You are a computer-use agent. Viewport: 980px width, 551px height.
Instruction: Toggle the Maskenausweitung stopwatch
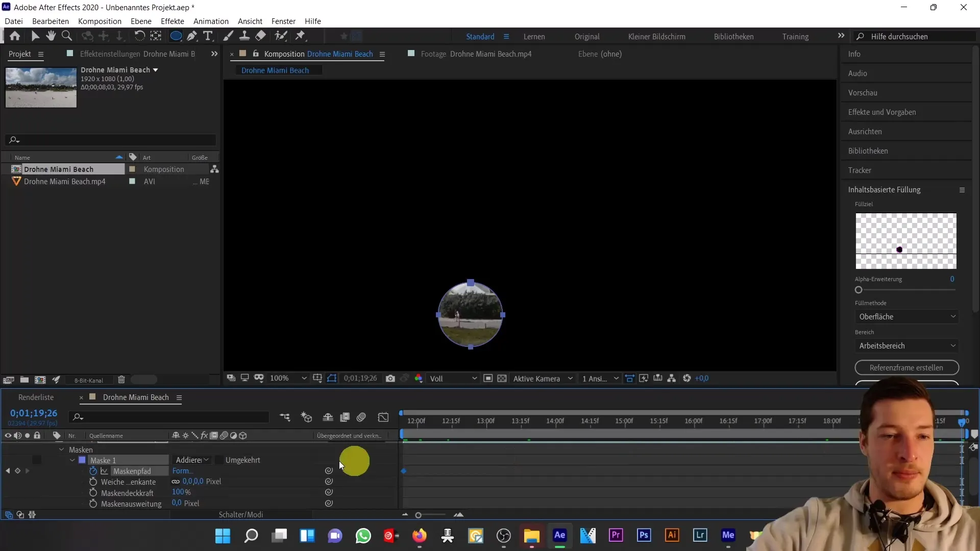[93, 504]
